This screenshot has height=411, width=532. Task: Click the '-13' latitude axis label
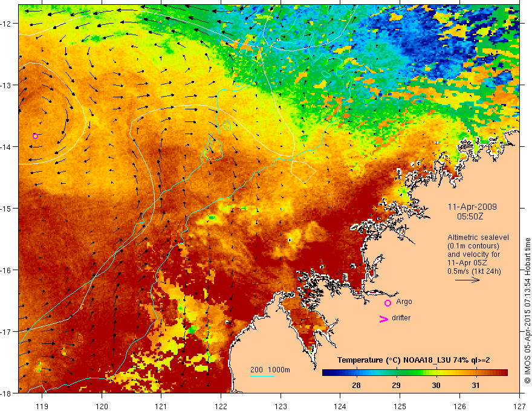tap(7, 85)
